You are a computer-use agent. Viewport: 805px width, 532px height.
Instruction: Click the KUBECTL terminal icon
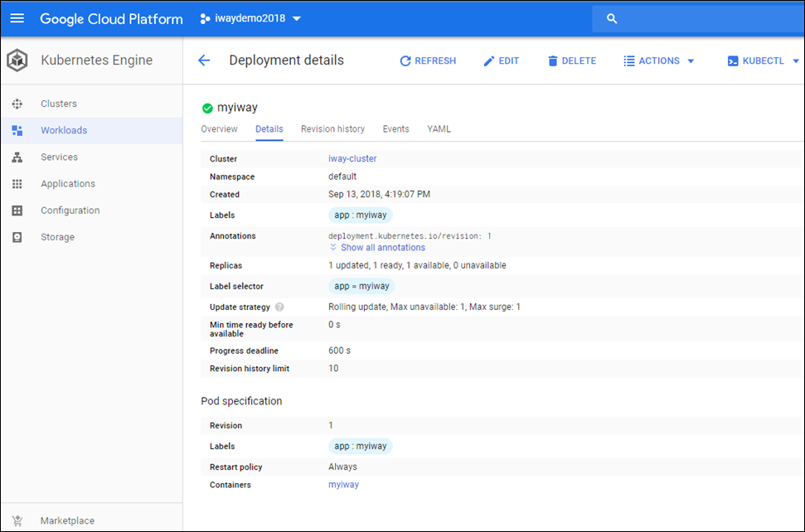(x=733, y=61)
